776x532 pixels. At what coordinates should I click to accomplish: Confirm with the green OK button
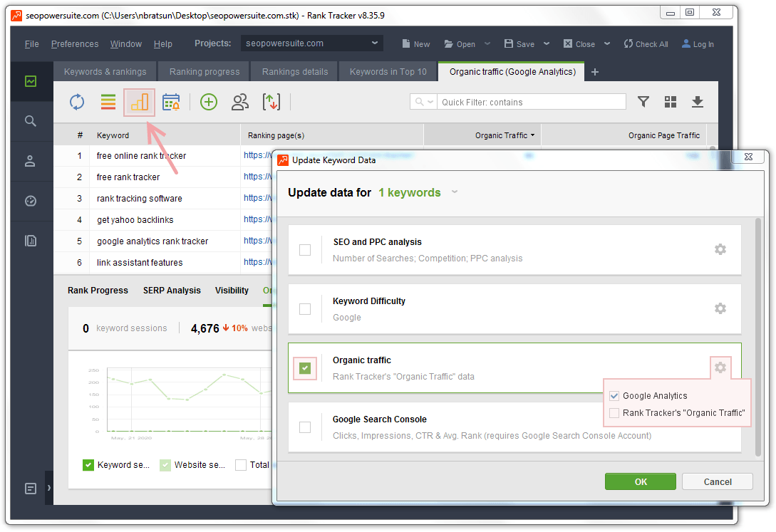click(x=641, y=481)
